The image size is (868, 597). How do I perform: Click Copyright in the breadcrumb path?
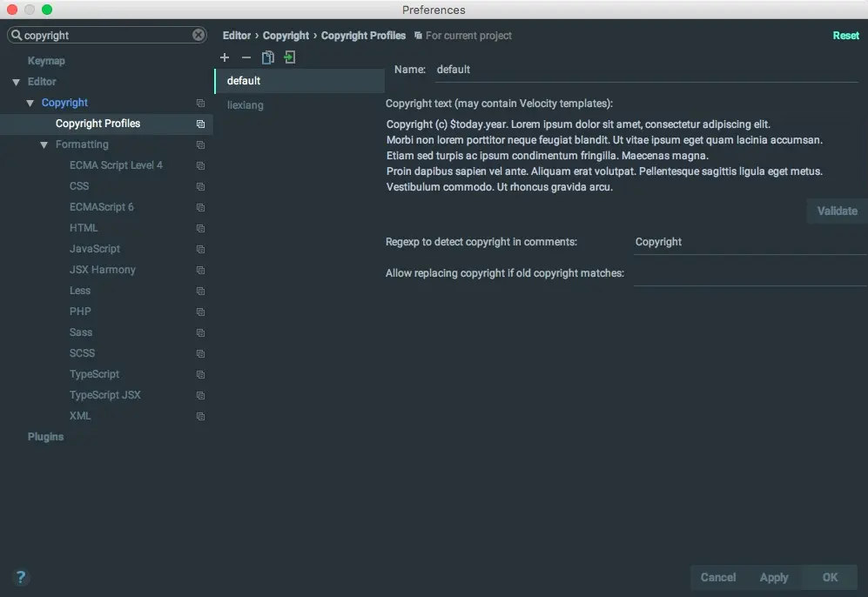point(286,36)
